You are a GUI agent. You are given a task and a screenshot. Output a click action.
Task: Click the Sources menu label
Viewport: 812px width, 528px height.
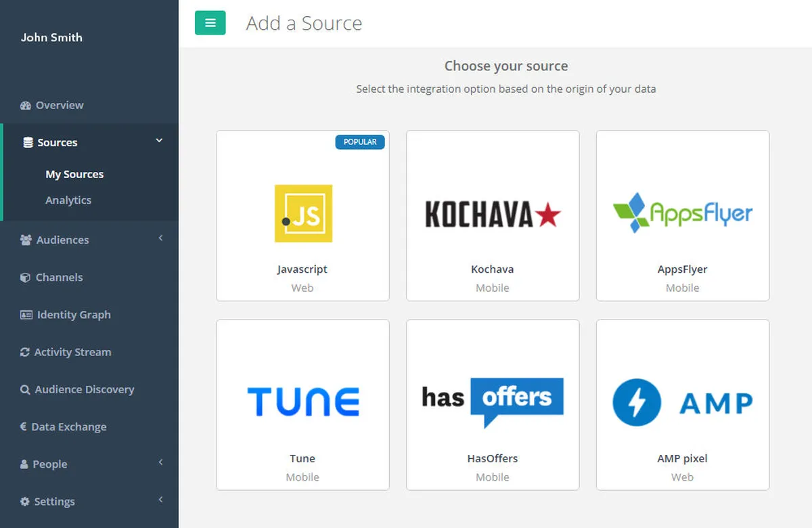coord(58,143)
